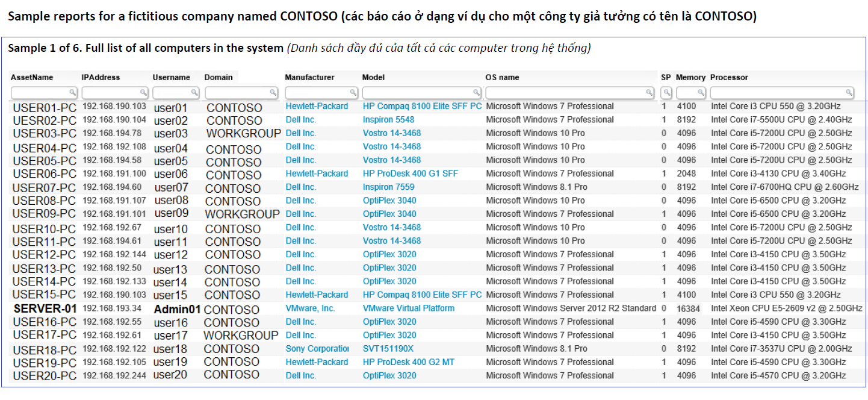Click Dell Inc. link in the USER03-PC row
The height and width of the screenshot is (400, 868).
[x=301, y=133]
